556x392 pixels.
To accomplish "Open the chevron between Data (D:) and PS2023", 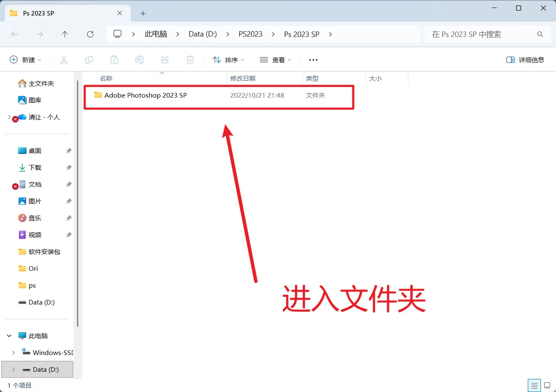I will [x=228, y=34].
